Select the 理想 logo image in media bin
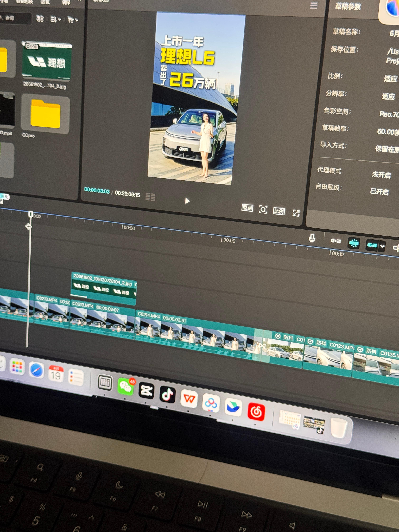This screenshot has width=399, height=532. tap(47, 61)
